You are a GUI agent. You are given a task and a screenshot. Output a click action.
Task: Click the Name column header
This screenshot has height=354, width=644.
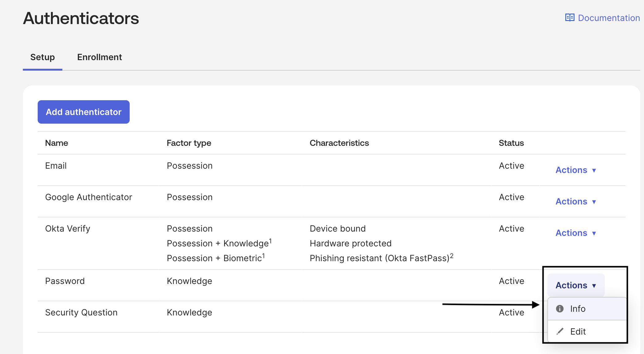coord(56,143)
